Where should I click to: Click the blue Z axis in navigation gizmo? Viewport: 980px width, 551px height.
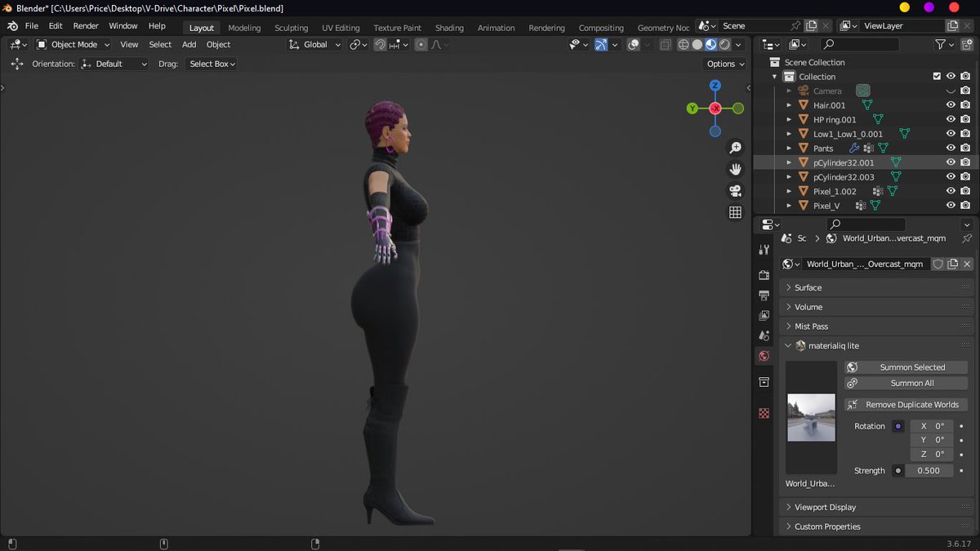715,85
